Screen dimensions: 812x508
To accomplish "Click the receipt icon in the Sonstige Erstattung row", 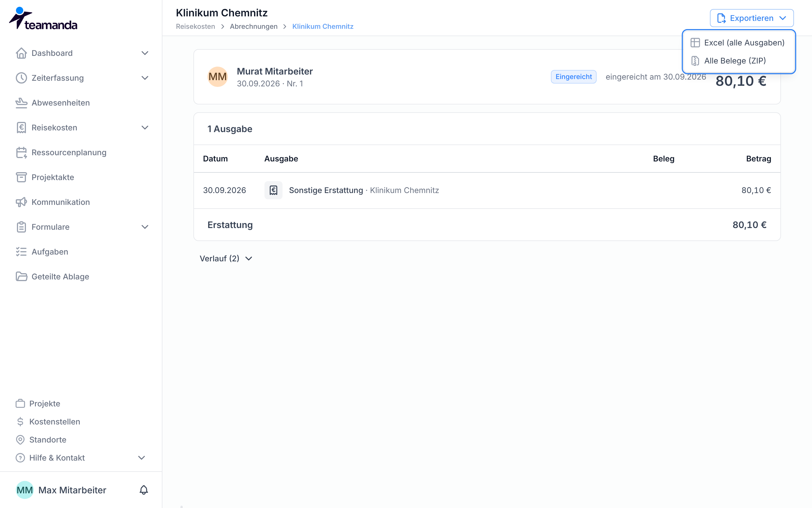I will coord(273,190).
